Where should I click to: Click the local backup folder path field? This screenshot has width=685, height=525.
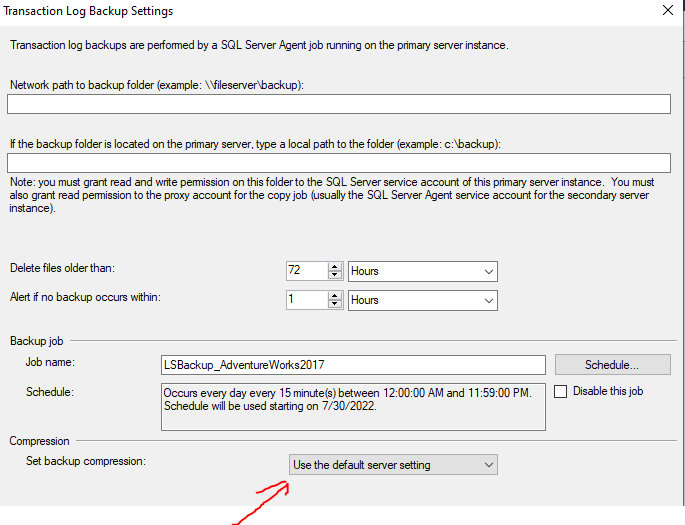339,163
